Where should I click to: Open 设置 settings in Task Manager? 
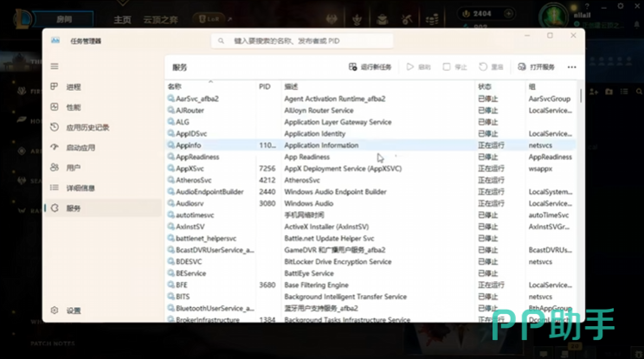[73, 311]
